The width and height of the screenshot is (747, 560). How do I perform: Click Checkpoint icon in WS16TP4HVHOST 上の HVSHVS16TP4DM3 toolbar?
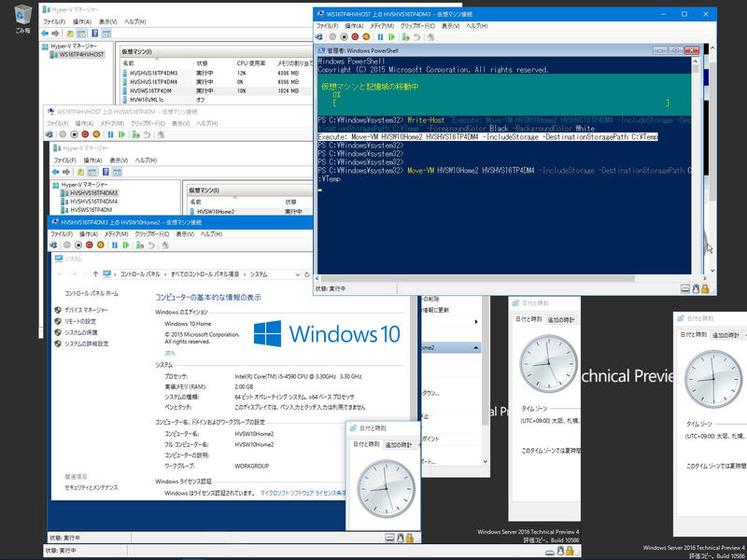[405, 37]
